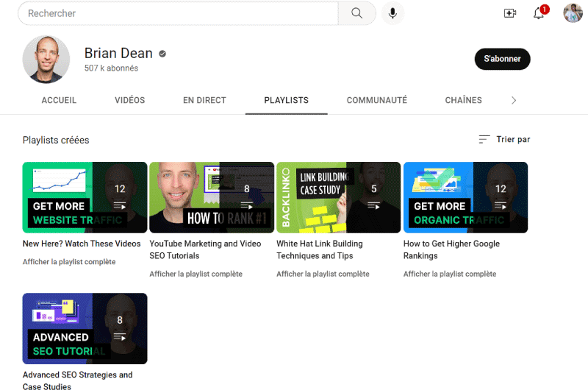Open How to Get Higher Google Rankings title

point(451,249)
